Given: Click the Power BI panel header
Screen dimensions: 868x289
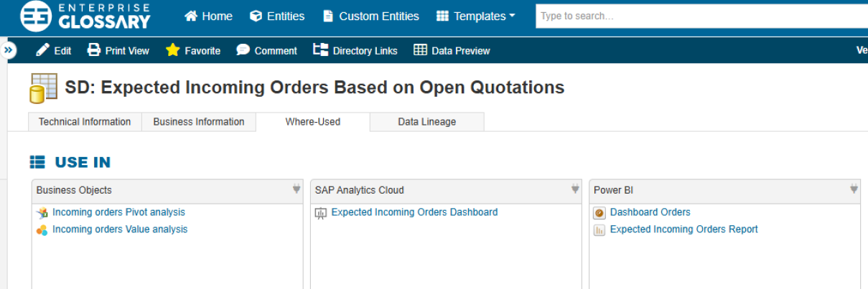Looking at the screenshot, I should tap(724, 191).
